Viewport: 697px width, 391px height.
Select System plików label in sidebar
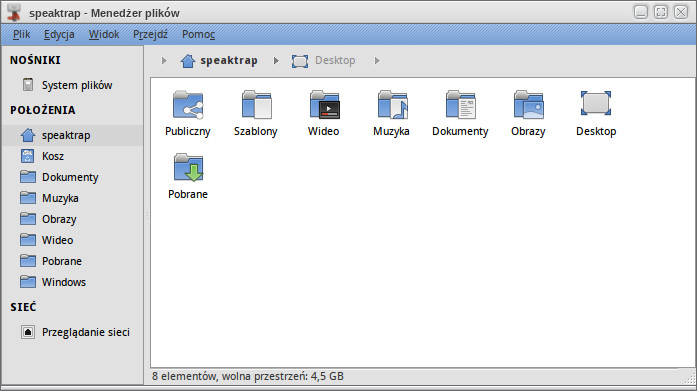77,85
